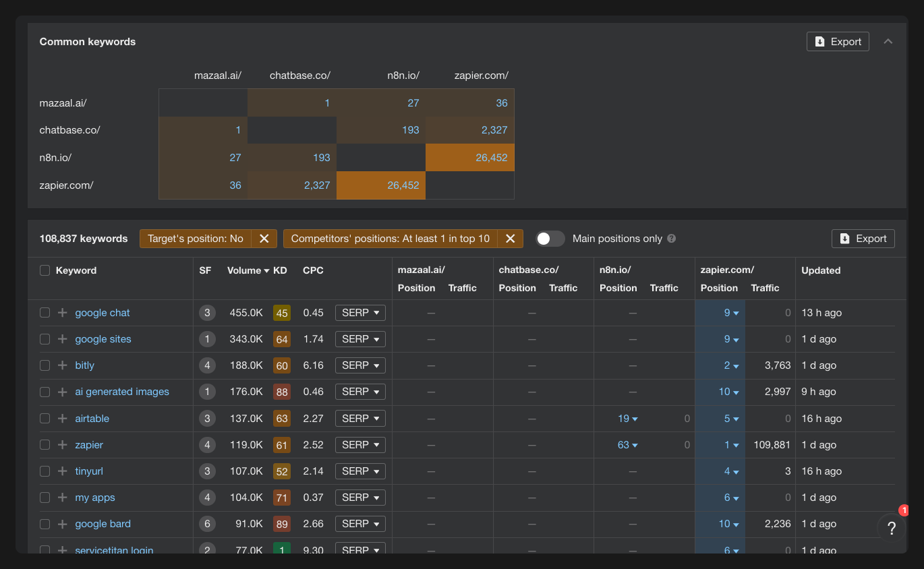Open the google sites keyword link
This screenshot has width=924, height=569.
(x=103, y=339)
